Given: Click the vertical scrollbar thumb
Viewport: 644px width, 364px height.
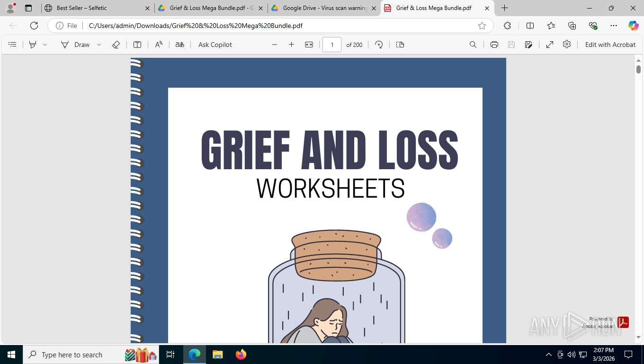Looking at the screenshot, I should pyautogui.click(x=638, y=70).
